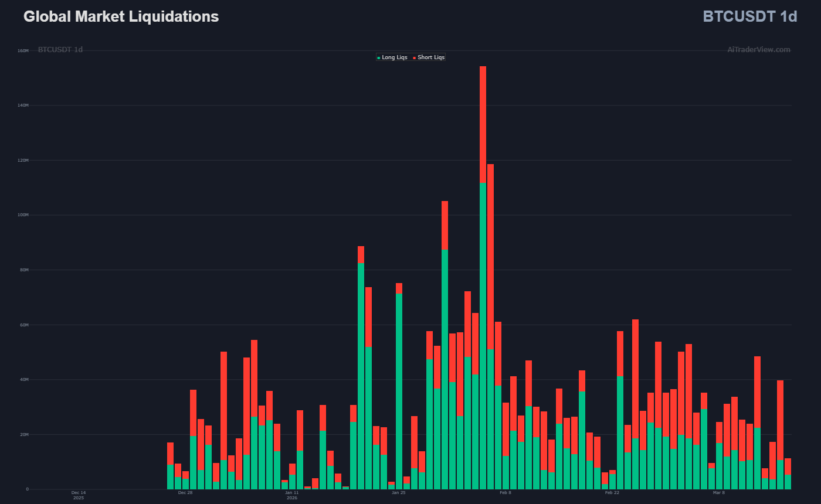Click the Feb 8 x-axis date label

point(506,493)
